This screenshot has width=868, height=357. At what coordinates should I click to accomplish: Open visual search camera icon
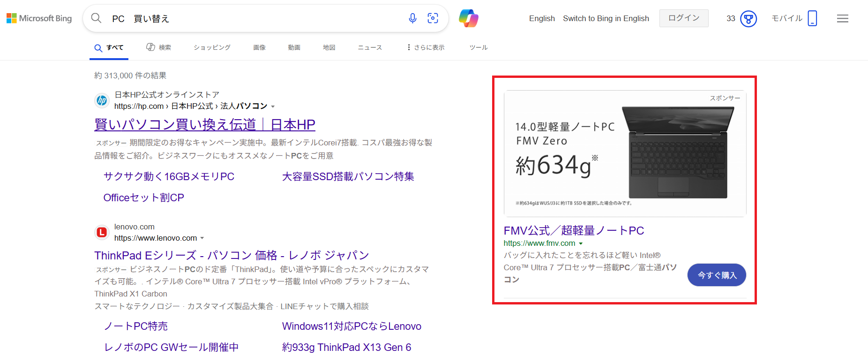[x=433, y=18]
